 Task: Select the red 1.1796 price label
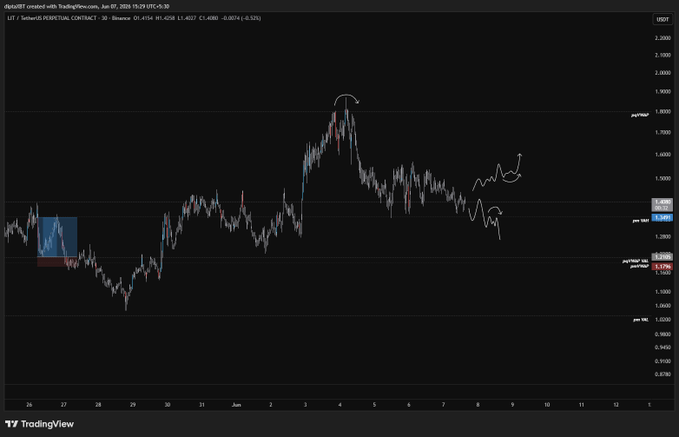click(662, 267)
